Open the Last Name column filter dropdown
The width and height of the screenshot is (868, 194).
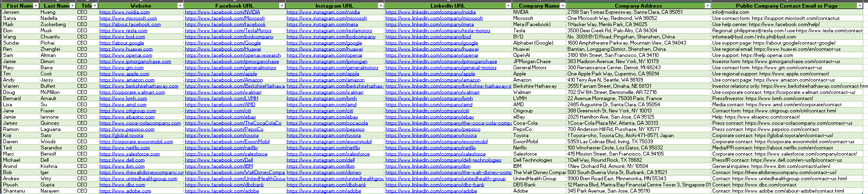[x=72, y=6]
